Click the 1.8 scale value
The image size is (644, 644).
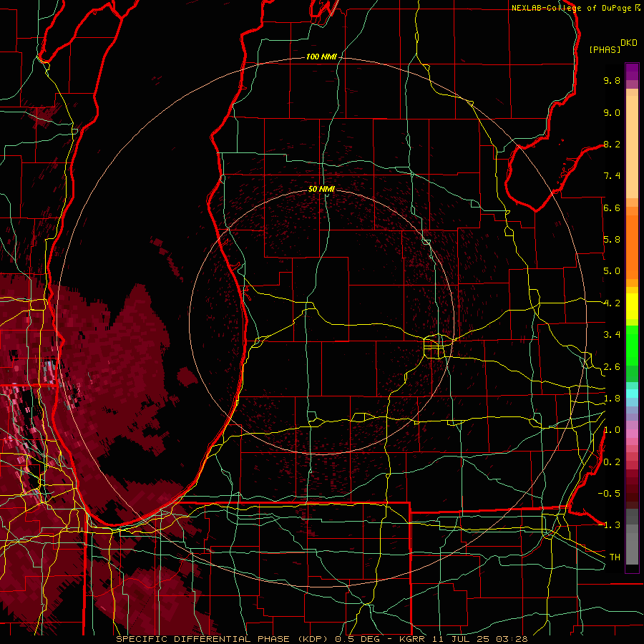(x=612, y=399)
